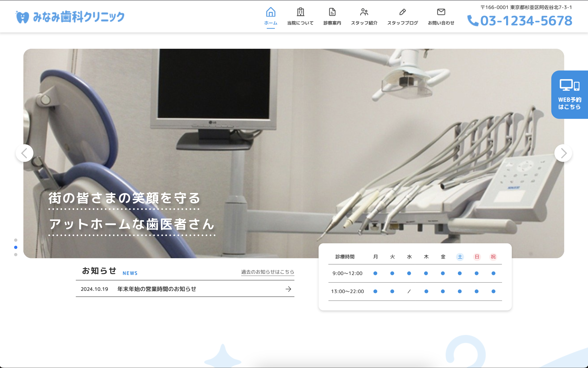Open the スタッフ紹介 menu item
The image size is (588, 368).
pyautogui.click(x=364, y=23)
